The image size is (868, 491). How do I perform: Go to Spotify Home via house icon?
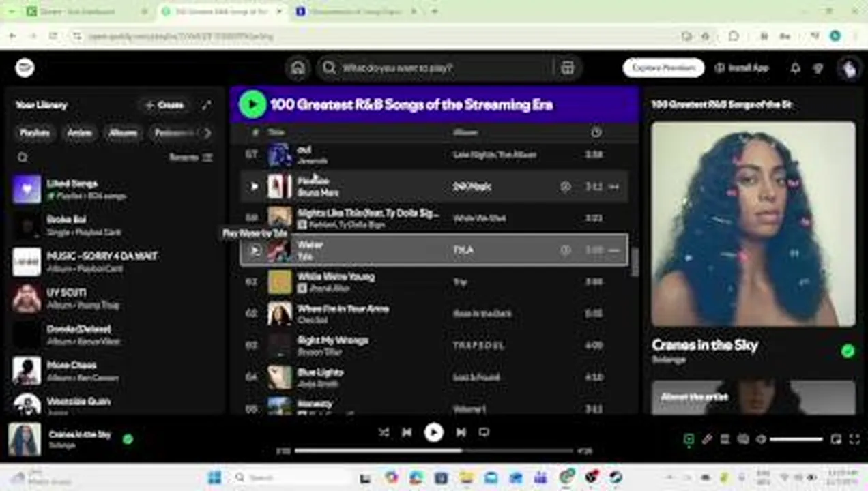point(298,68)
